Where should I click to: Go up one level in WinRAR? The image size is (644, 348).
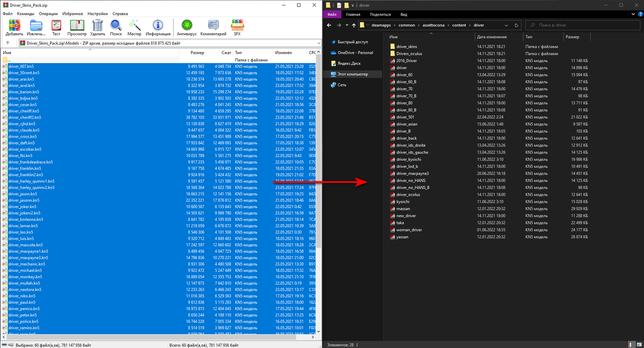pos(8,43)
